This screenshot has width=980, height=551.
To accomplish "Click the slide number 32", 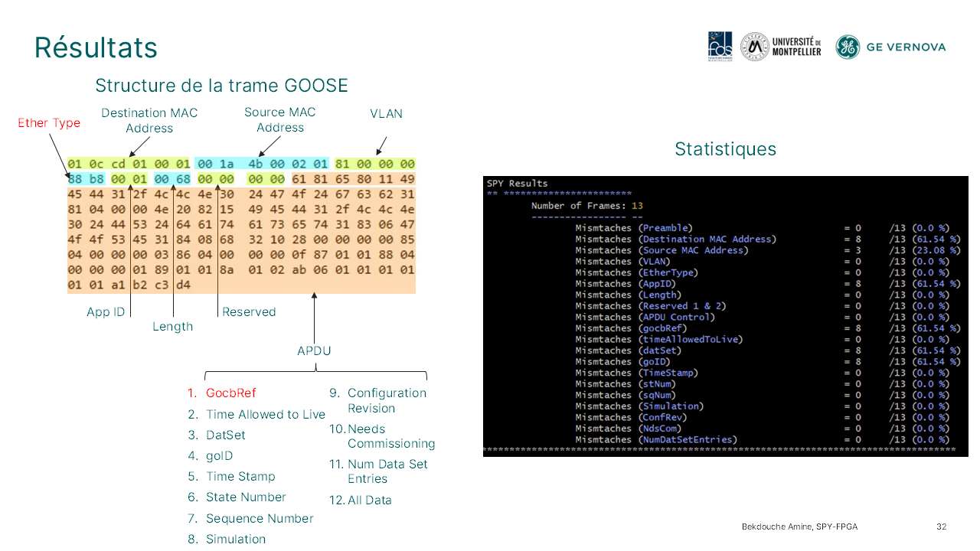I will coord(941,527).
